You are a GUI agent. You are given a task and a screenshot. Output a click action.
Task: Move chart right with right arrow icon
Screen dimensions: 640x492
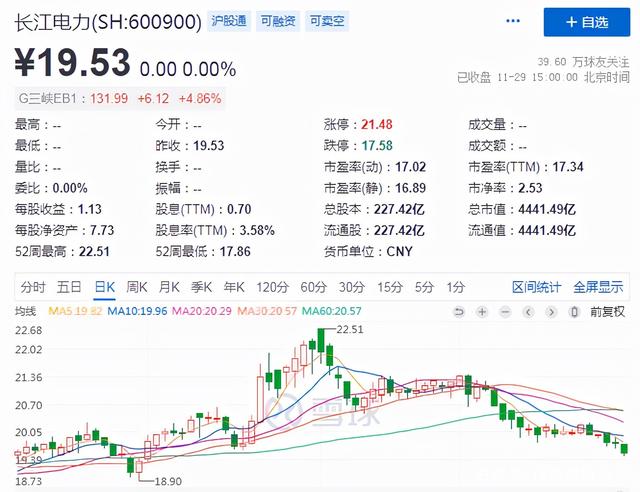click(x=551, y=312)
